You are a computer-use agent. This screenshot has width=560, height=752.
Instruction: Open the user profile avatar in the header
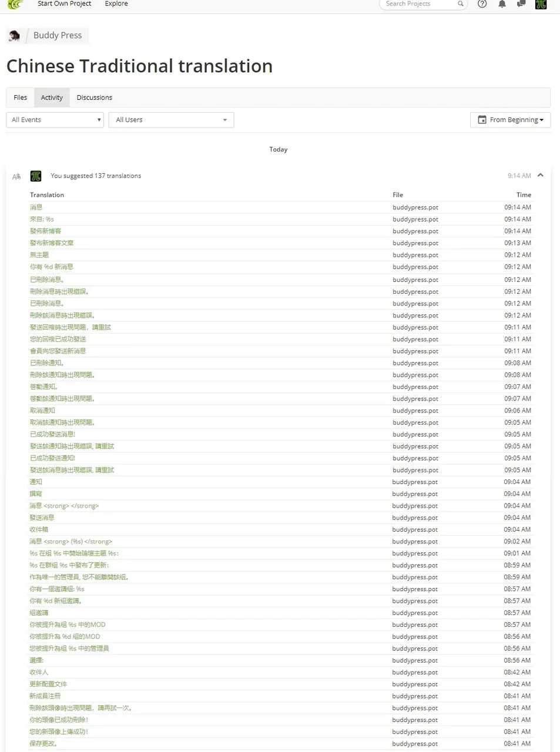(541, 4)
